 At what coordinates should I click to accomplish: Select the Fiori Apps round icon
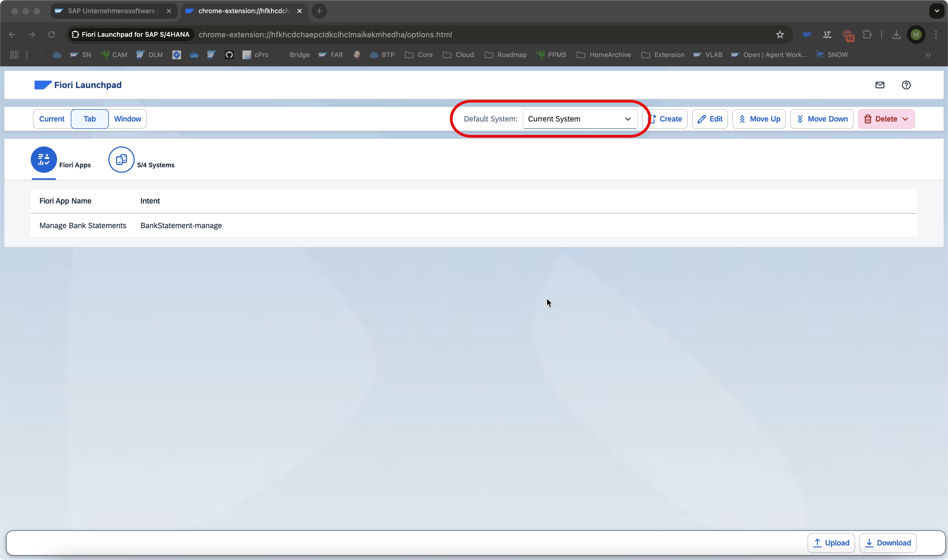point(44,160)
